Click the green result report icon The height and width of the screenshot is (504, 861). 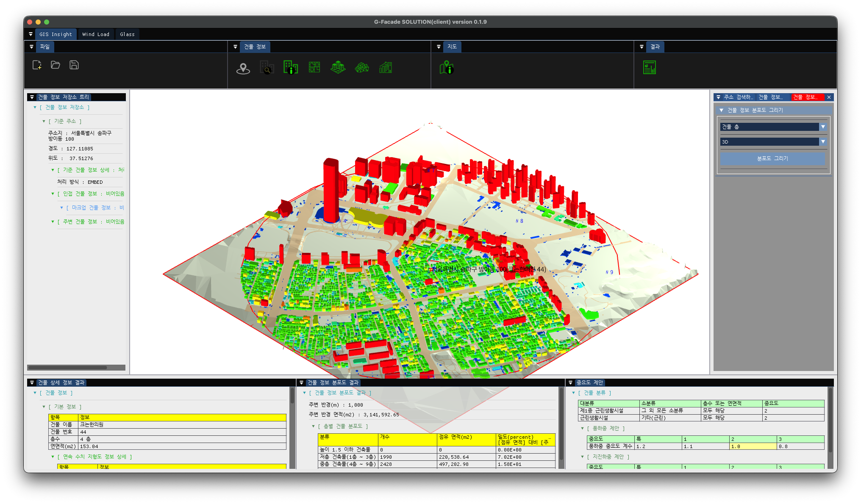(650, 67)
